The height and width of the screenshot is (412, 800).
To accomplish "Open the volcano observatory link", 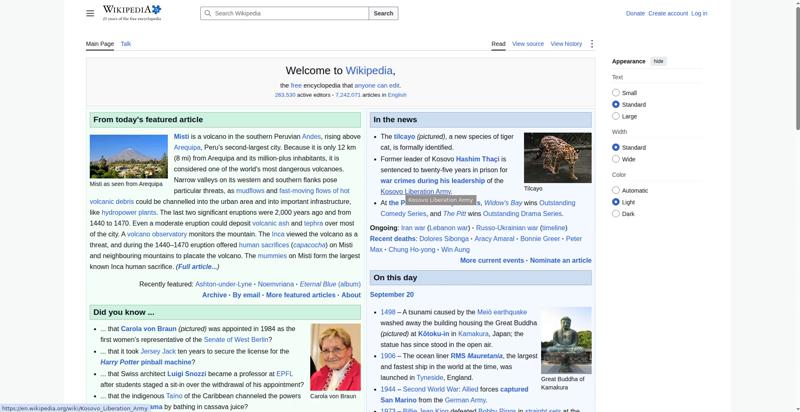I will click(157, 234).
